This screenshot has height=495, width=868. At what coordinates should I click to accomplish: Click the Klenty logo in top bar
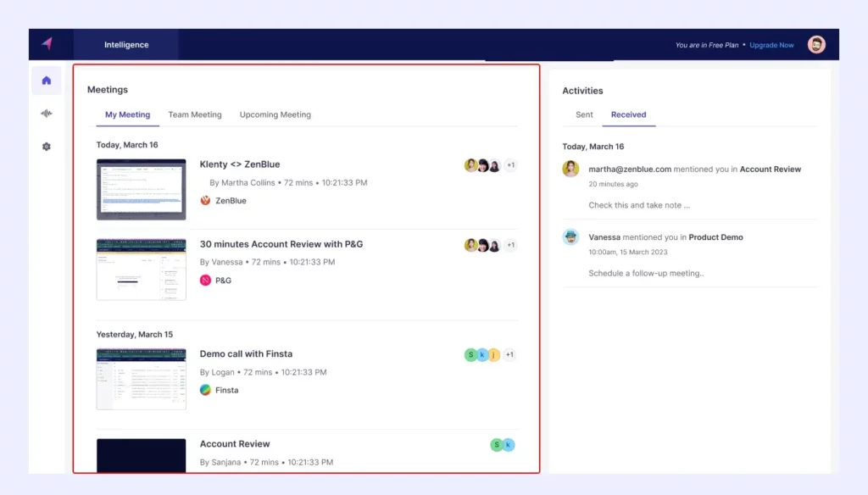(47, 44)
